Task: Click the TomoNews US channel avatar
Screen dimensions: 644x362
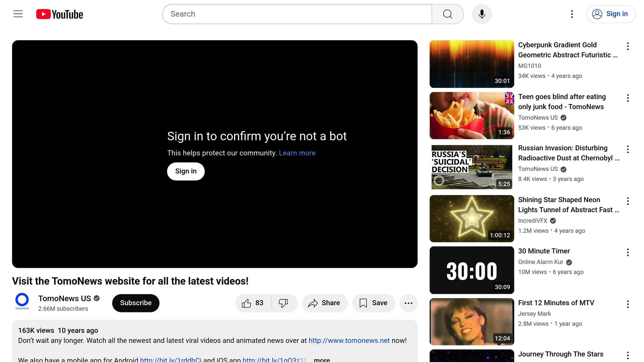Action: pyautogui.click(x=22, y=301)
